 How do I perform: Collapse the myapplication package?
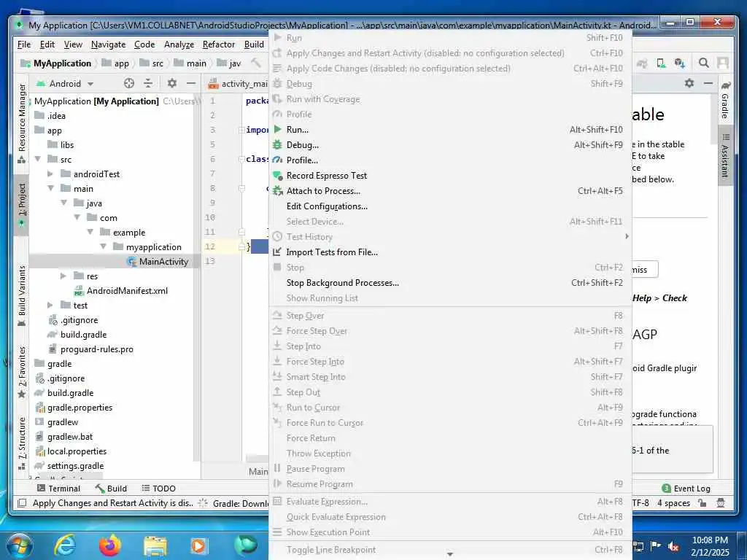pos(104,246)
